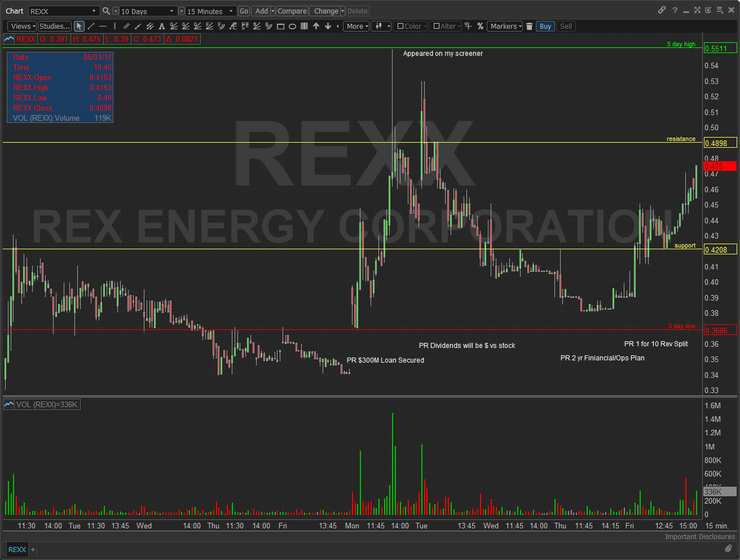Select the parallel lines channel tool

click(126, 26)
